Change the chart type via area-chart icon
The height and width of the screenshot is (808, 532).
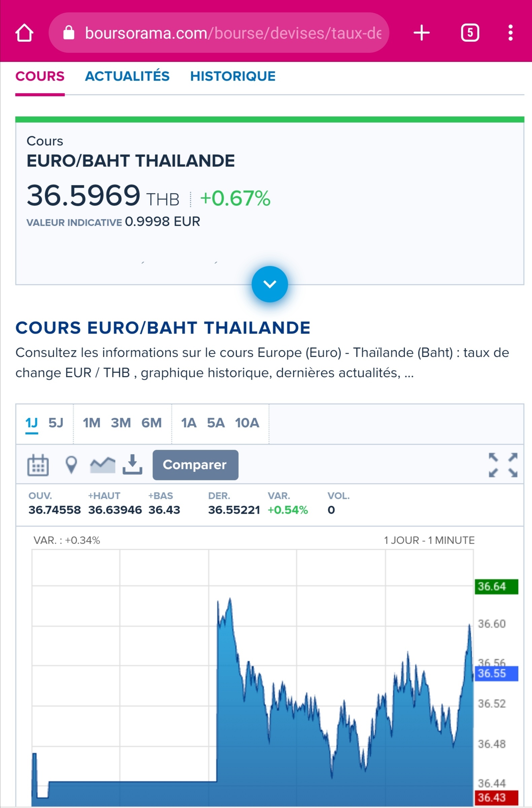[x=103, y=465]
